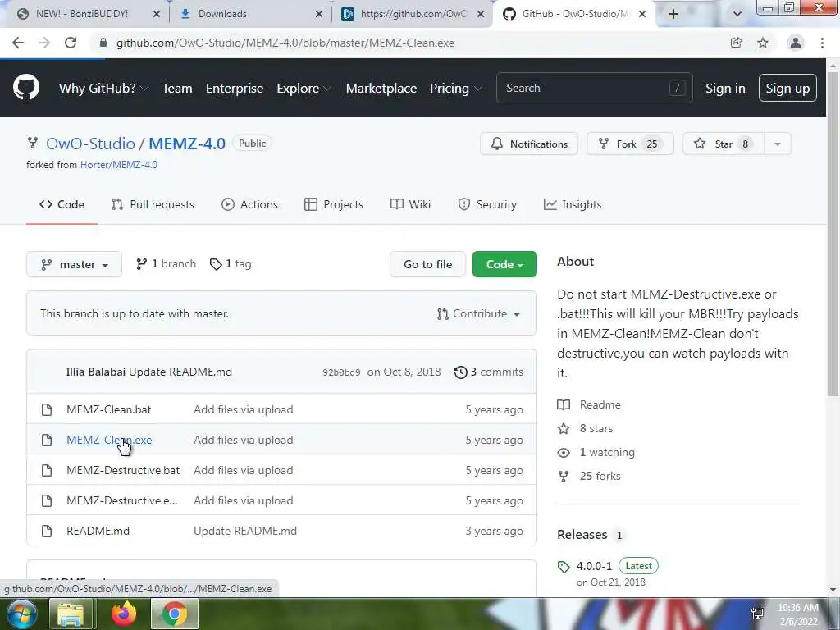Open the master branch dropdown
The image size is (840, 630).
click(x=74, y=265)
